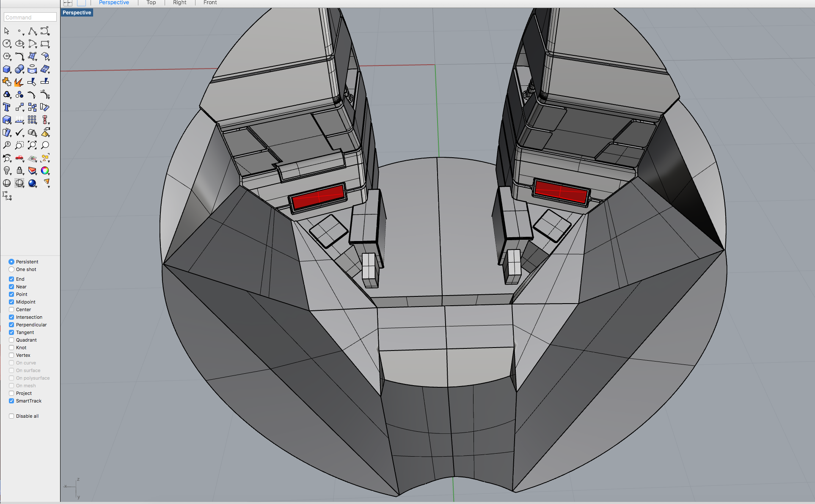Screen dimensions: 815x504
Task: Select the Rotate-align rectangle tool
Action: point(45,107)
